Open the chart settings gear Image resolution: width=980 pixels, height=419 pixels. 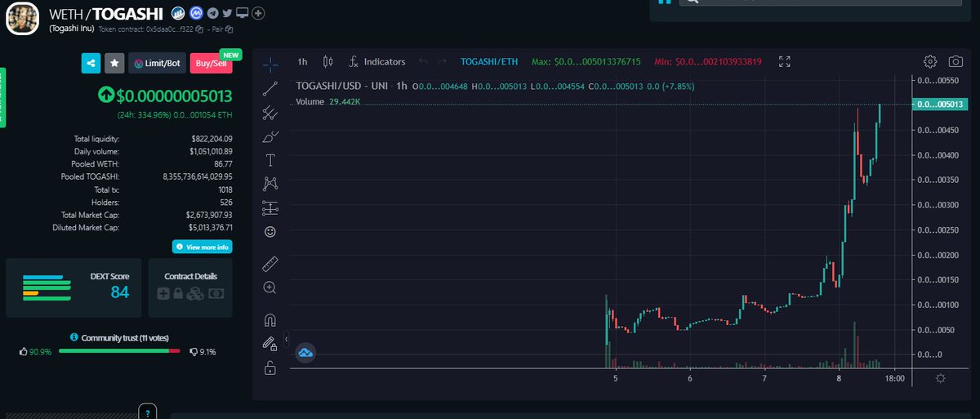[930, 61]
